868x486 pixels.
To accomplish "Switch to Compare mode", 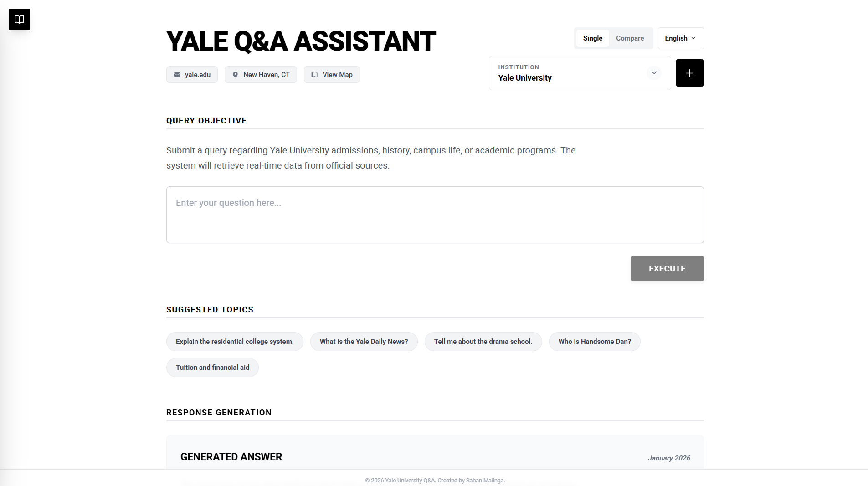I will click(x=630, y=38).
